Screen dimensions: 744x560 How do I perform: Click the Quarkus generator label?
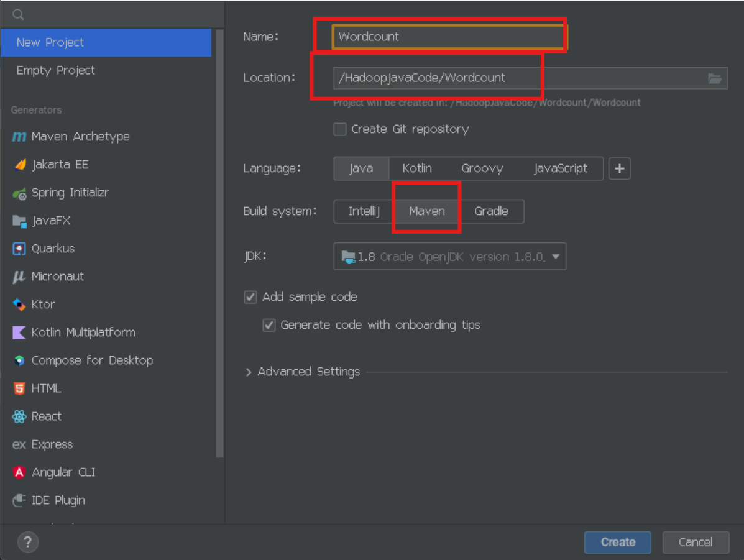(53, 249)
